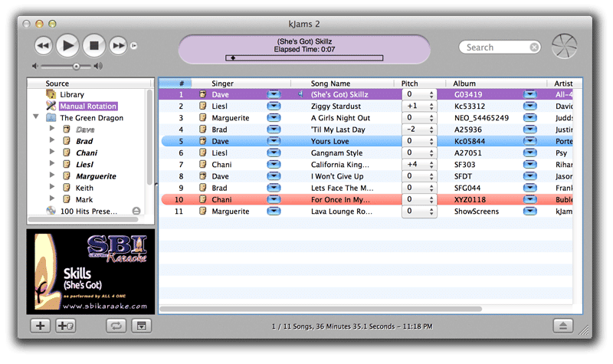Expand singer Liesl in the sidebar
This screenshot has width=613, height=364.
coord(51,163)
